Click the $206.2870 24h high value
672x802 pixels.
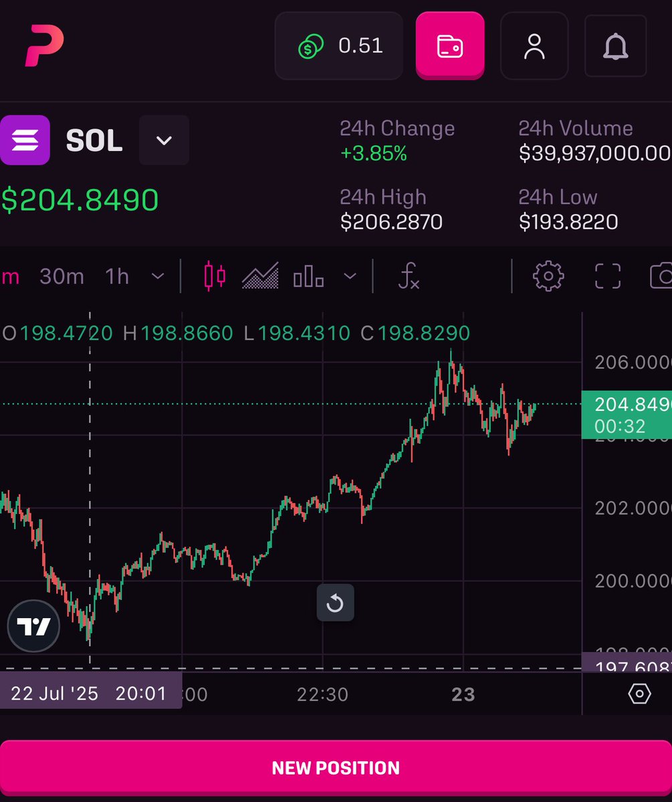tap(391, 222)
